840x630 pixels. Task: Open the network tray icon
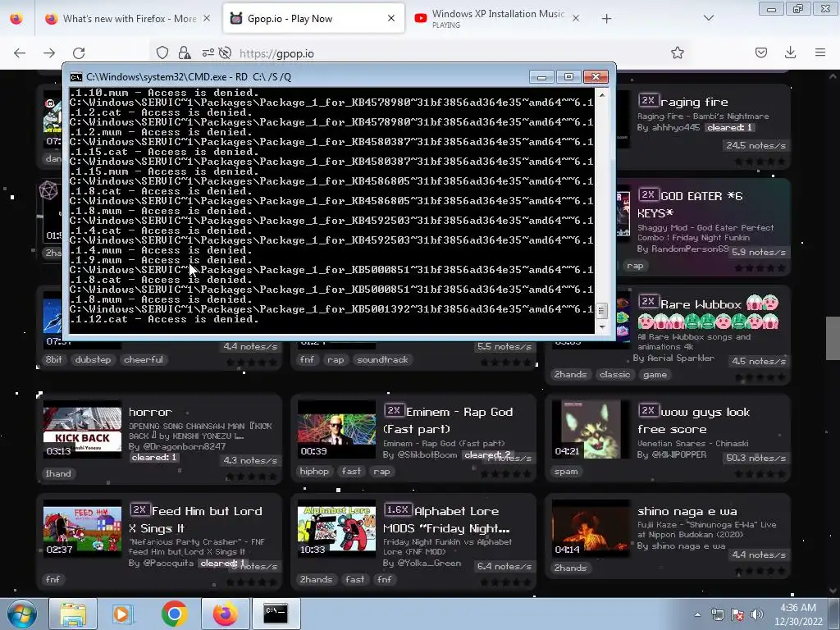[717, 614]
